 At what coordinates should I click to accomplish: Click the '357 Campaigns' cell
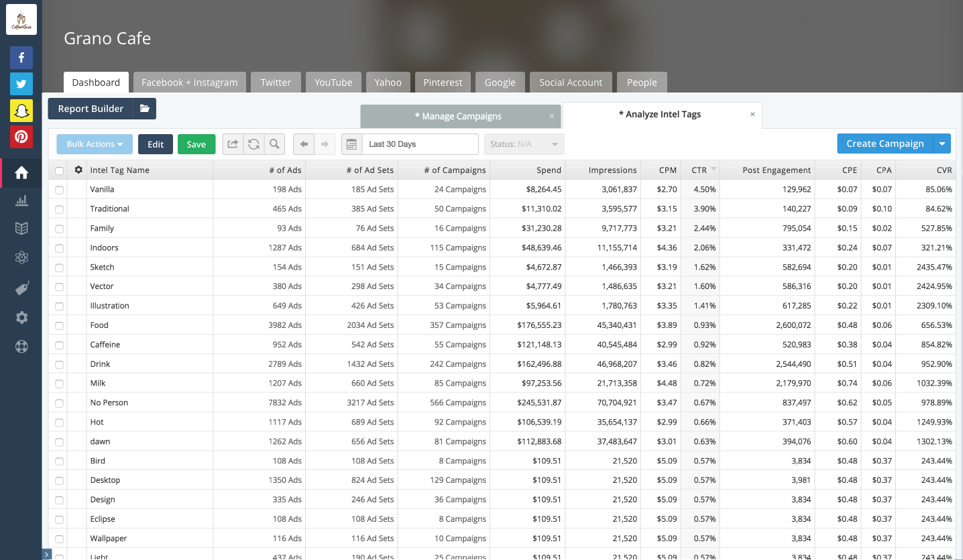[x=443, y=325]
